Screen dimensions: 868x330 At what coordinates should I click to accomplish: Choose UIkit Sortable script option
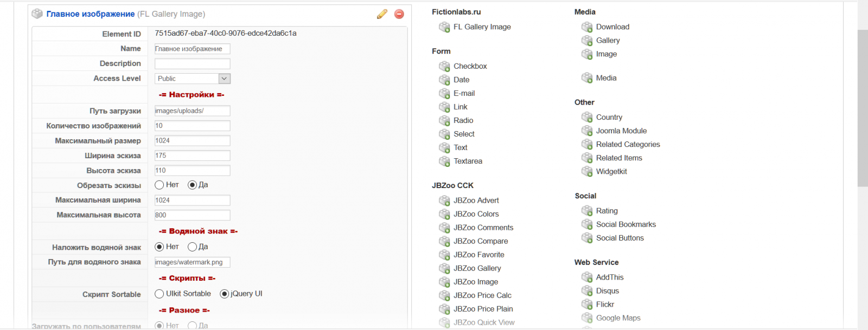point(159,294)
